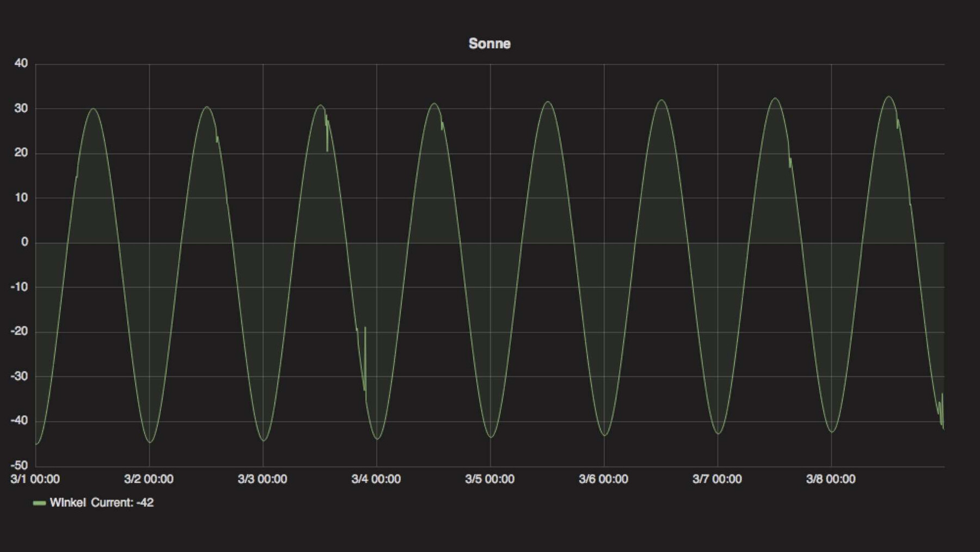
Task: Click the 3/8 00:00 x-axis label
Action: click(x=831, y=479)
